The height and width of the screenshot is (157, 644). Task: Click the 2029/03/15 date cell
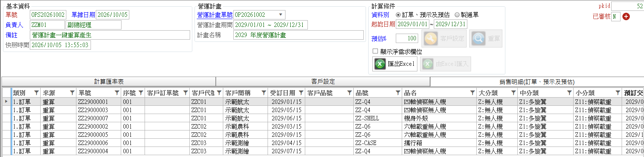(x=286, y=126)
